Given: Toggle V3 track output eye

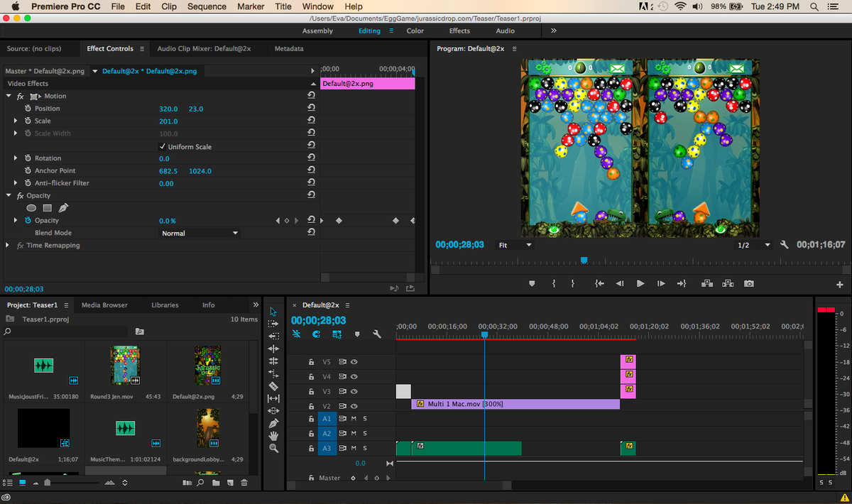Looking at the screenshot, I should tap(354, 391).
